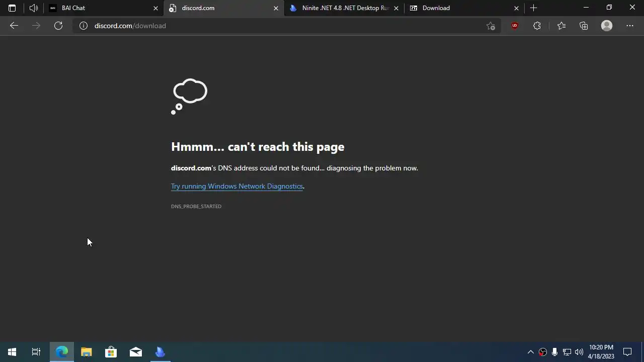Open the volume control tray icon

coord(579,352)
